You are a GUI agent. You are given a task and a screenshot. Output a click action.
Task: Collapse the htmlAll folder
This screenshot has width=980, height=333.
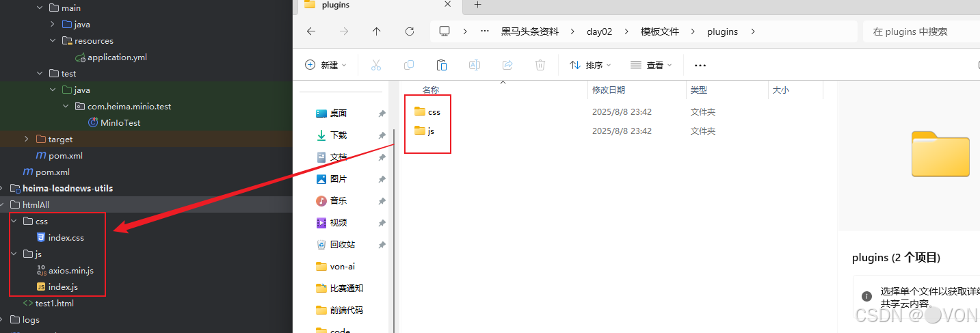click(x=3, y=204)
